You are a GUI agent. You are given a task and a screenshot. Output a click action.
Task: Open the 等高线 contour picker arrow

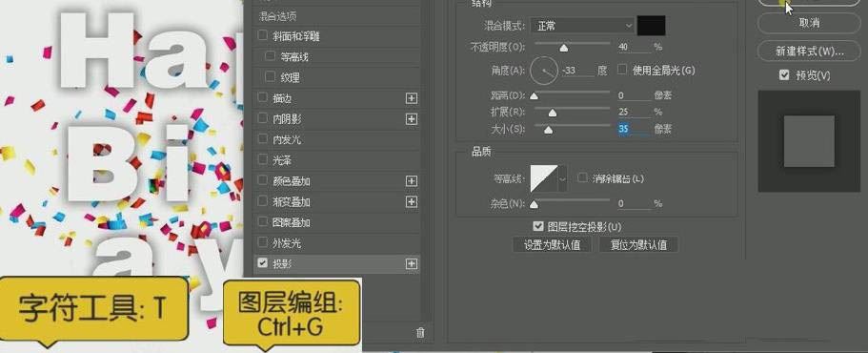click(x=563, y=178)
